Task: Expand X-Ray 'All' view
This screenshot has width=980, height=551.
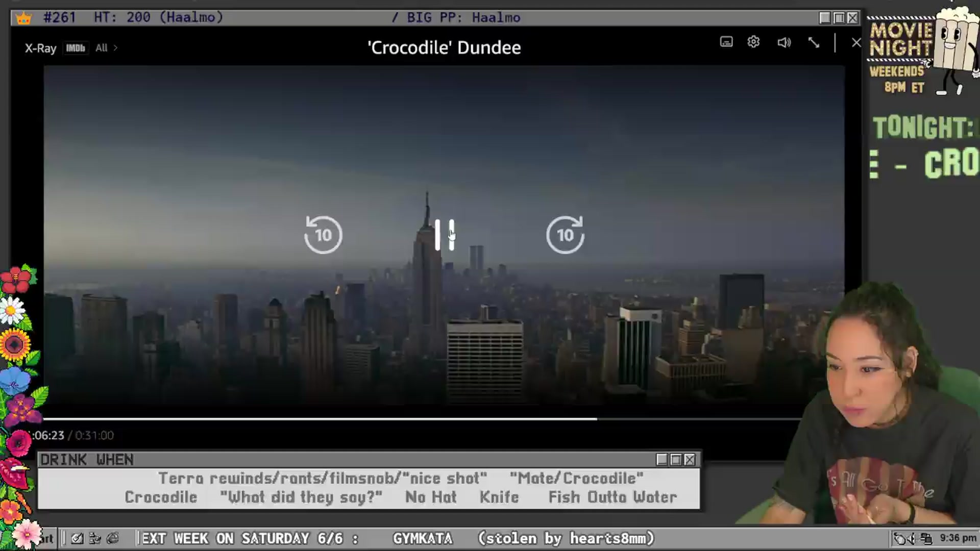Action: [x=106, y=48]
